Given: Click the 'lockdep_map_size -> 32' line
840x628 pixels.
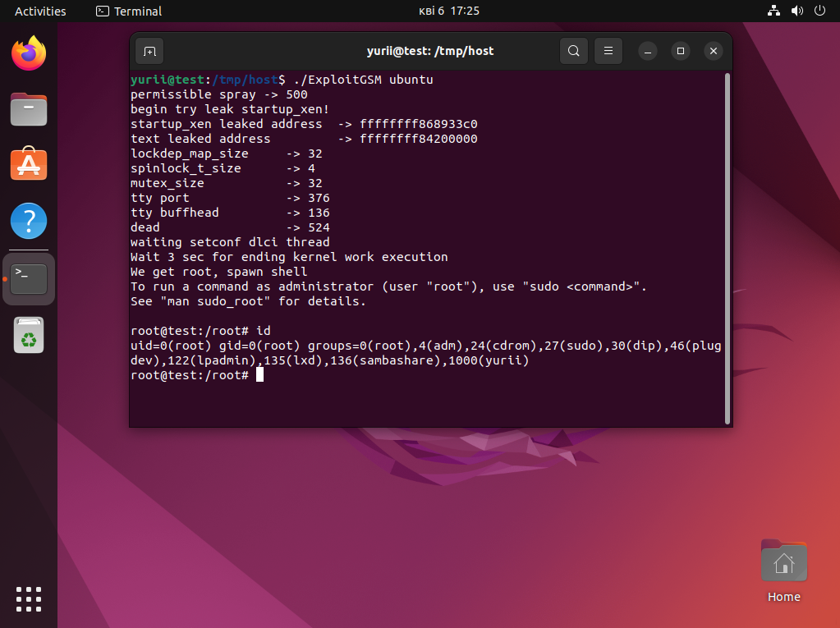Looking at the screenshot, I should 227,154.
